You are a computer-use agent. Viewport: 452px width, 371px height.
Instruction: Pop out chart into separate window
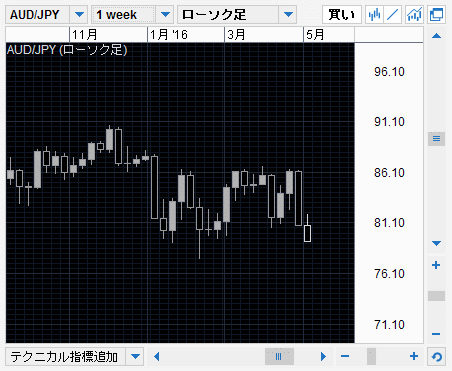coord(437,15)
